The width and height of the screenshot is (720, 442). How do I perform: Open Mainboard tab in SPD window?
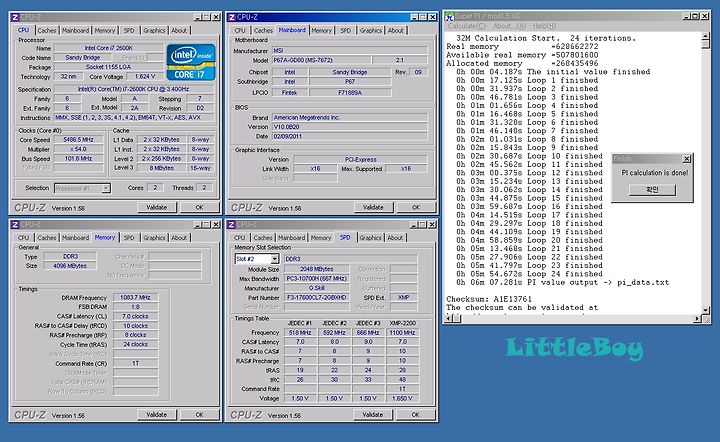point(292,238)
